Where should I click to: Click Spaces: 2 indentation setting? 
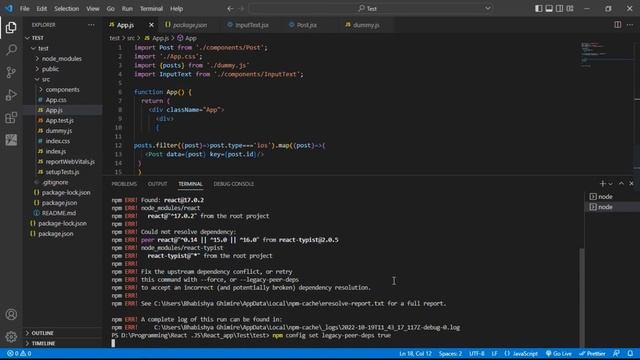pyautogui.click(x=450, y=353)
